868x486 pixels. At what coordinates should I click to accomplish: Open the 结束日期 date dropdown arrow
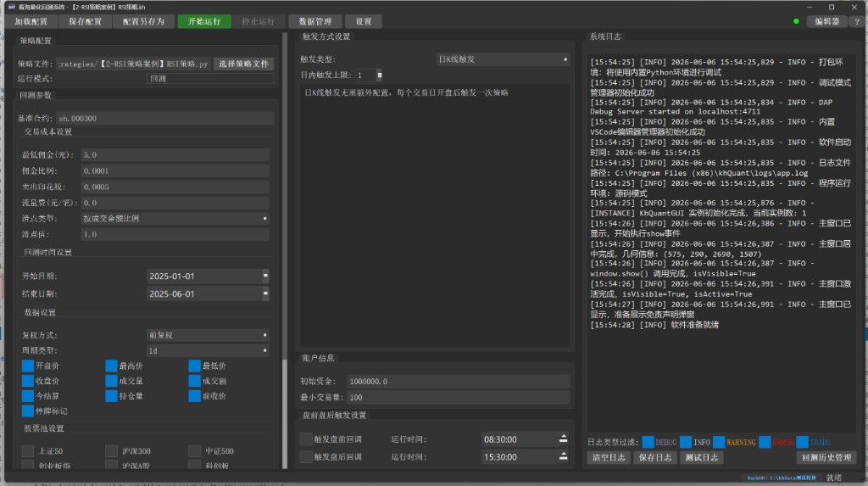click(x=265, y=293)
